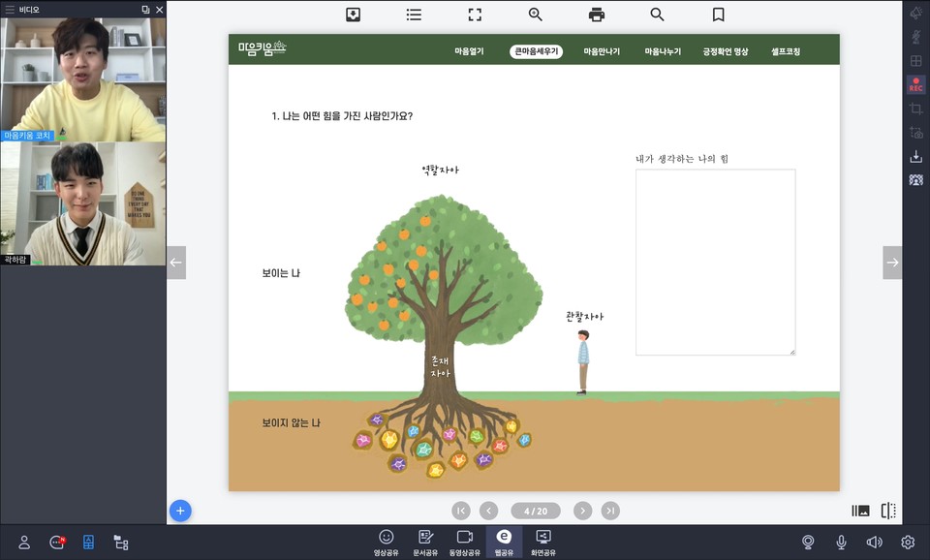This screenshot has height=560, width=930.
Task: Toggle the microphone in bottom bar
Action: click(x=842, y=543)
